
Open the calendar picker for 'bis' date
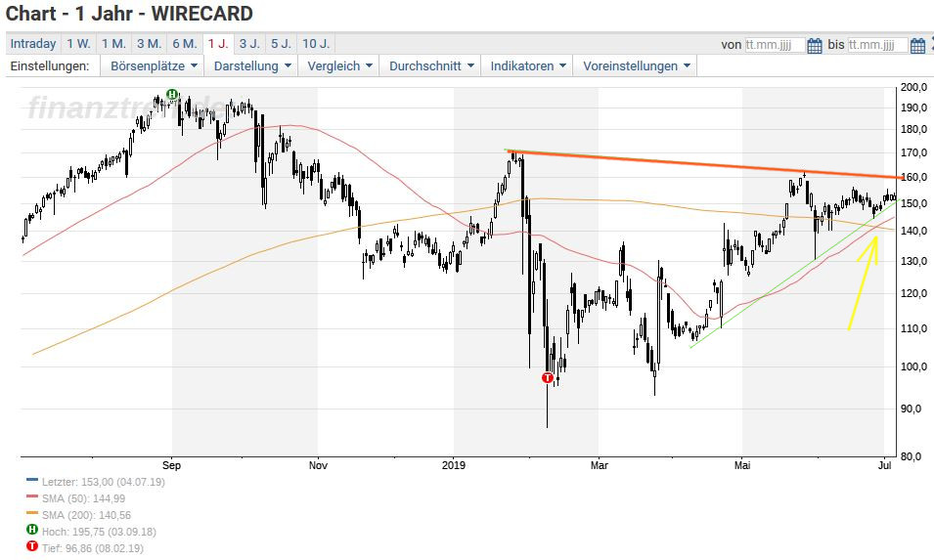(918, 45)
